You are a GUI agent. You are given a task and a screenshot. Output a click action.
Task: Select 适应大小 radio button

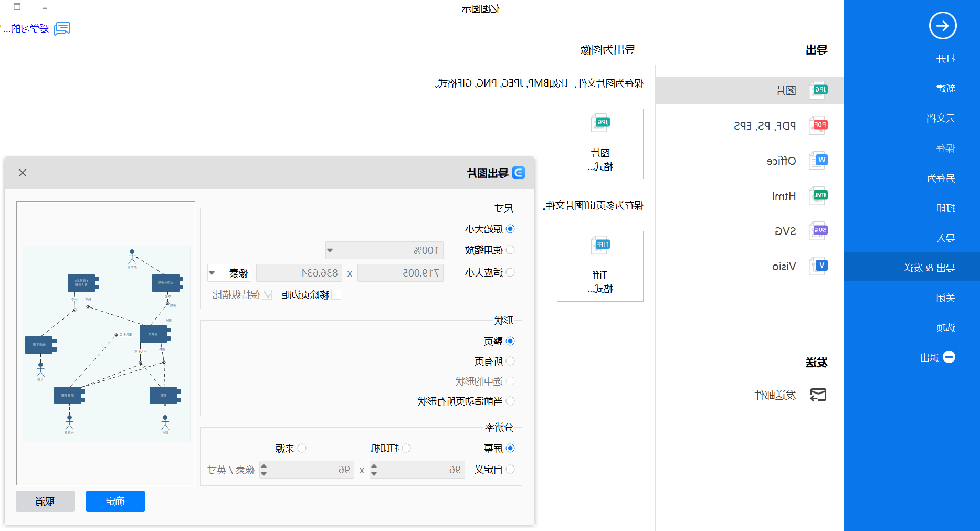click(x=510, y=272)
